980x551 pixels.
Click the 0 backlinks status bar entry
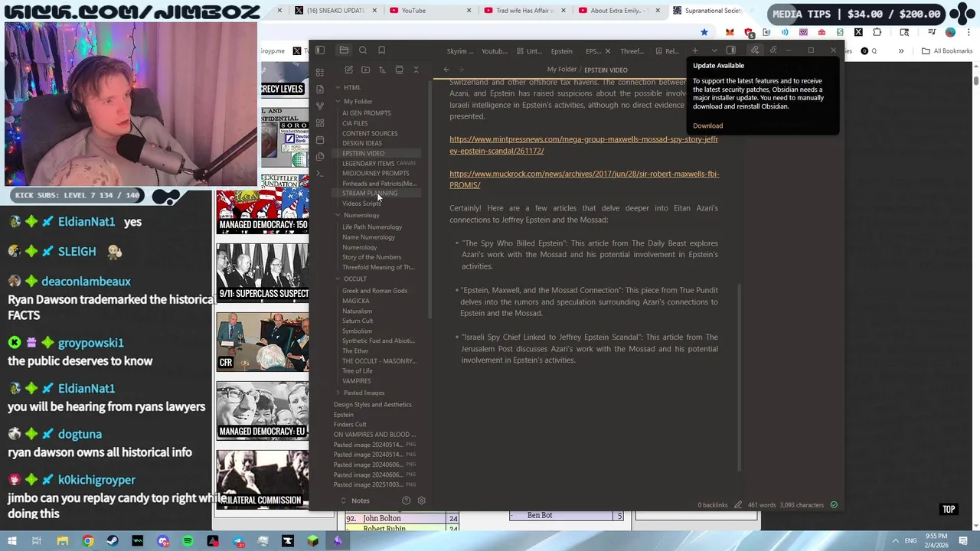(x=712, y=505)
